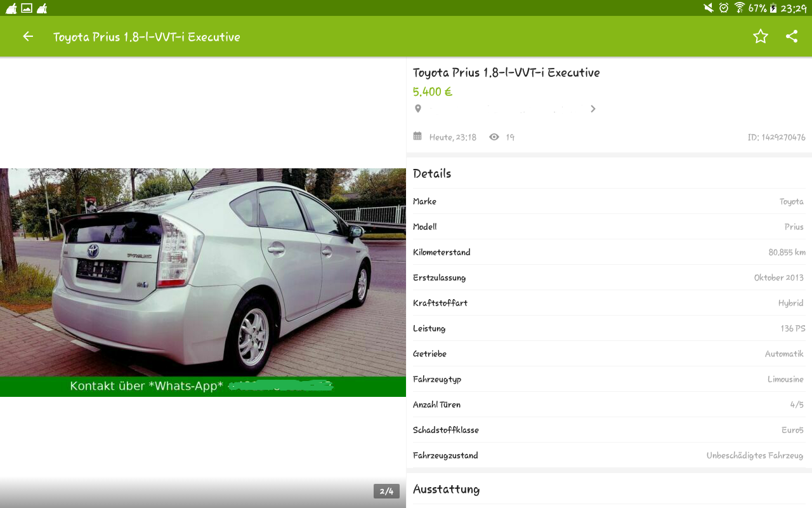The width and height of the screenshot is (812, 508).
Task: Tap the Erstzulassung label
Action: click(439, 277)
